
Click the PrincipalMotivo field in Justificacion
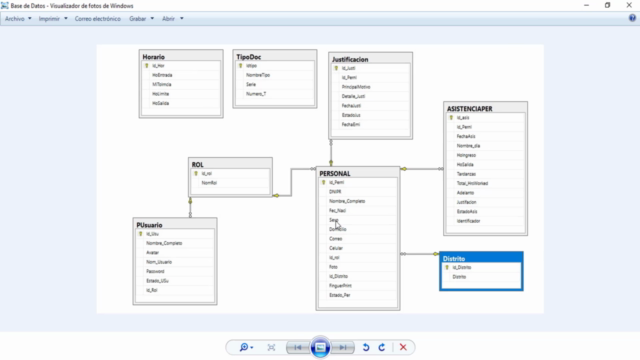pyautogui.click(x=356, y=87)
